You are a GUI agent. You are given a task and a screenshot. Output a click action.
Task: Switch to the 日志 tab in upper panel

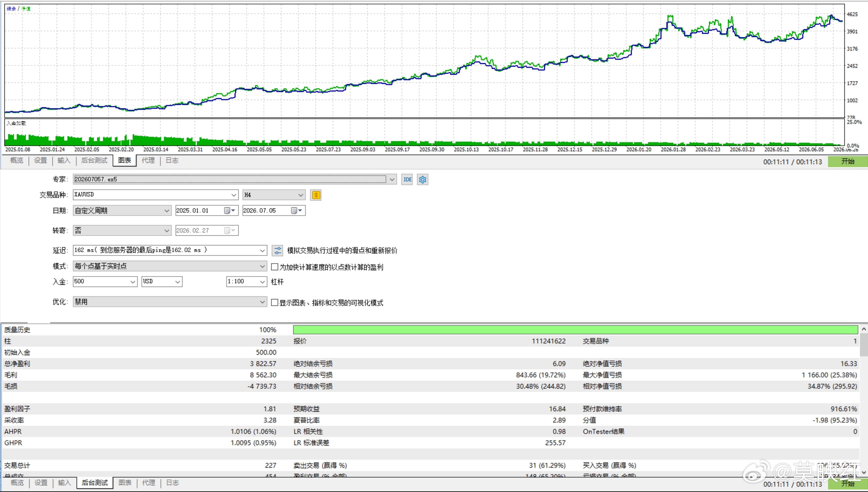pos(172,160)
